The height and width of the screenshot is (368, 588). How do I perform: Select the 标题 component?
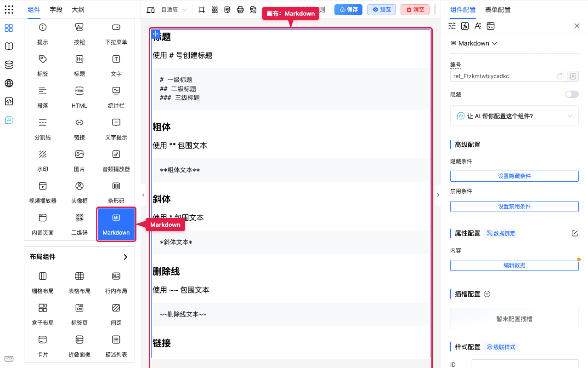pos(79,65)
